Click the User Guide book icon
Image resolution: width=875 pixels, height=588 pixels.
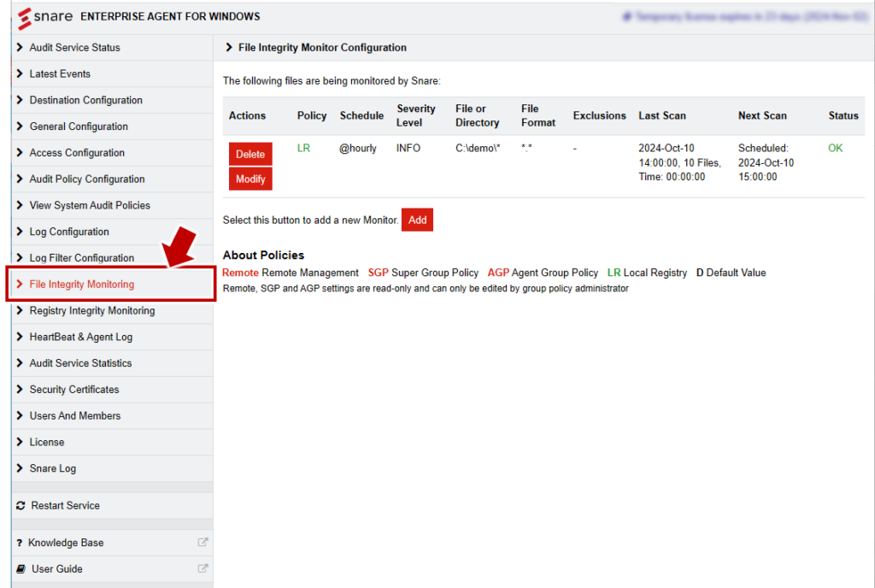click(x=21, y=569)
